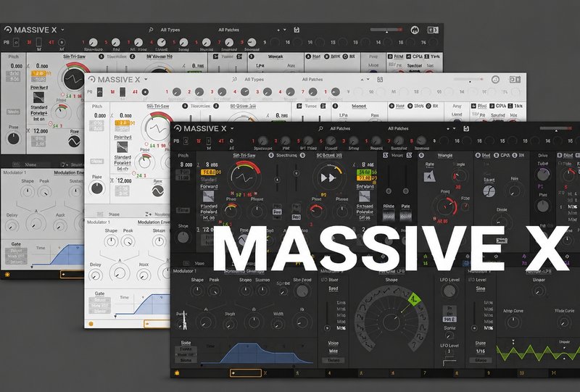This screenshot has height=392, width=580.
Task: Click the panel view icon in back window header
Action: tap(433, 30)
